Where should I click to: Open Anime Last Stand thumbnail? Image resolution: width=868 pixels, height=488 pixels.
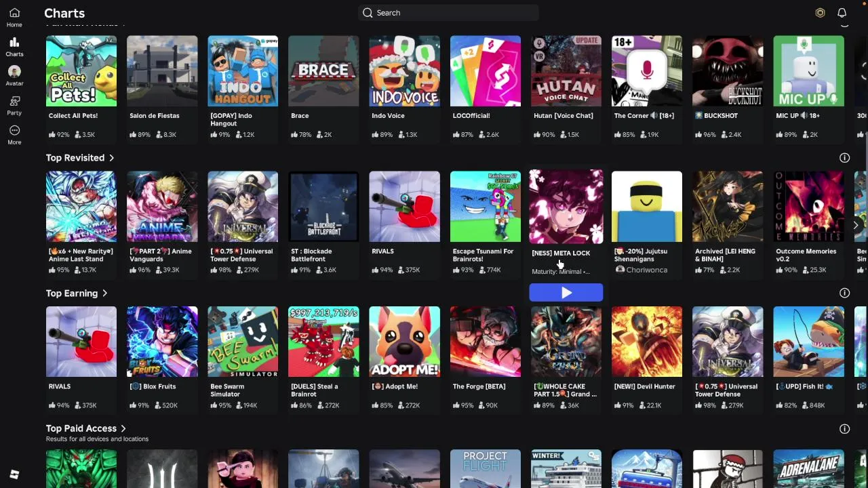pos(81,207)
